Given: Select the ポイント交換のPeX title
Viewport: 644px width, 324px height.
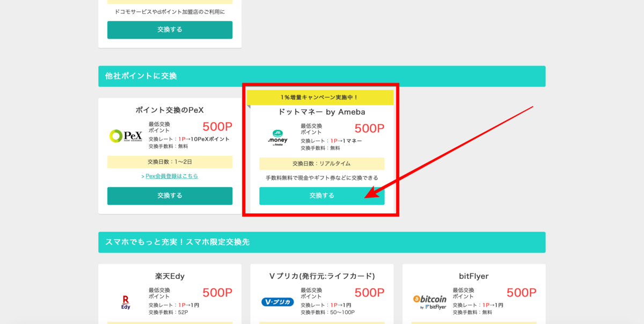Looking at the screenshot, I should pos(170,110).
